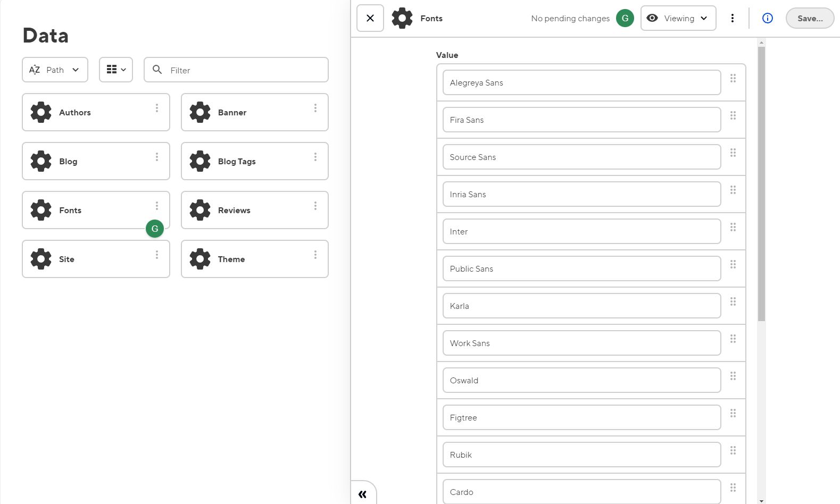840x504 pixels.
Task: Open the Path sort dropdown
Action: click(x=55, y=70)
